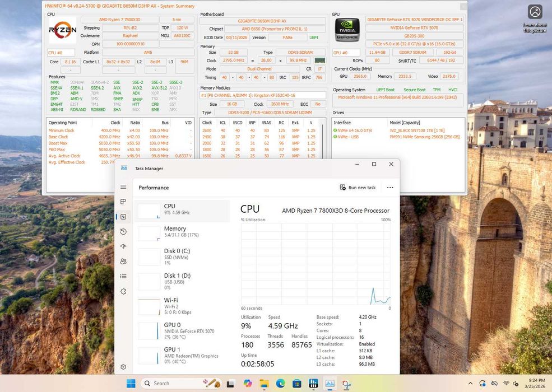Click the crossed-out cloud tray icon

494,384
